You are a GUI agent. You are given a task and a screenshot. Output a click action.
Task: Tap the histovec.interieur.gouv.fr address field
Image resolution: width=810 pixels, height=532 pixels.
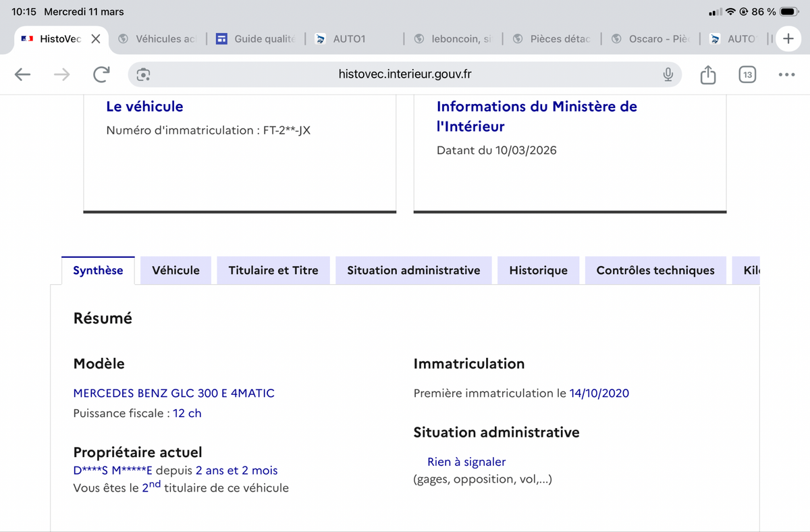coord(405,74)
